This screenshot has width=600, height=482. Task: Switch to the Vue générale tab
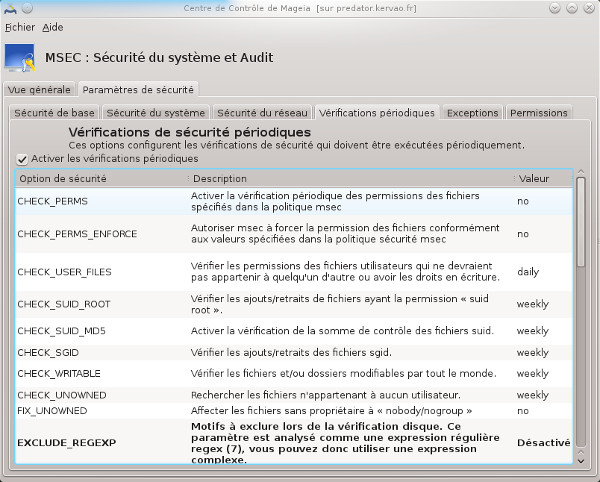pos(39,89)
